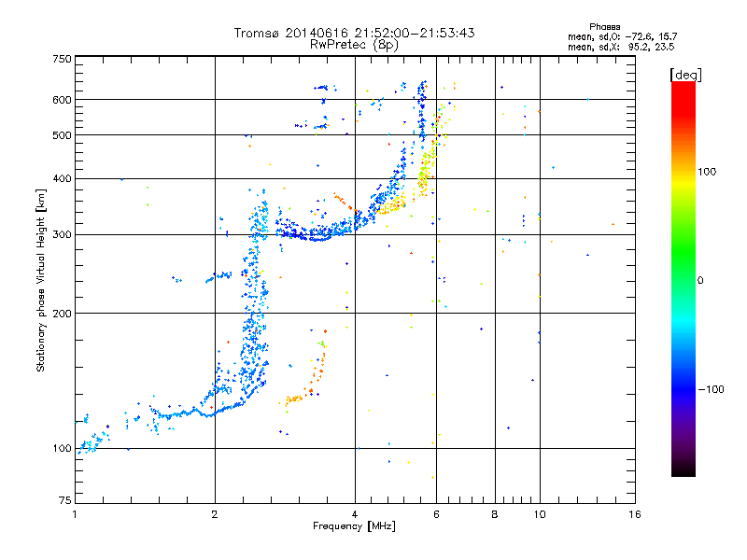Viewport: 747px width, 560px height.
Task: Click the 'RwPretec (8p)' subtitle
Action: coord(354,45)
